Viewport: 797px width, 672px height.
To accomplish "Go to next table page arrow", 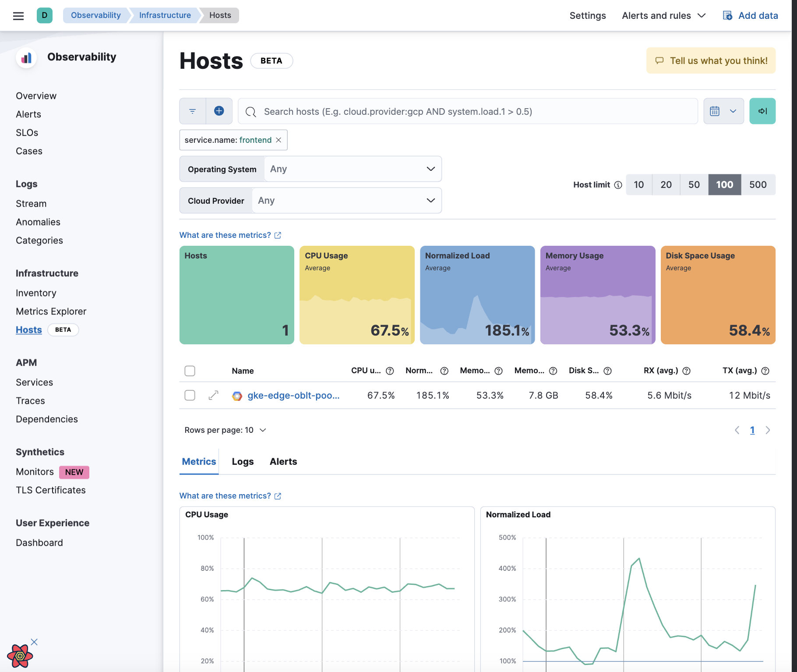I will 768,430.
